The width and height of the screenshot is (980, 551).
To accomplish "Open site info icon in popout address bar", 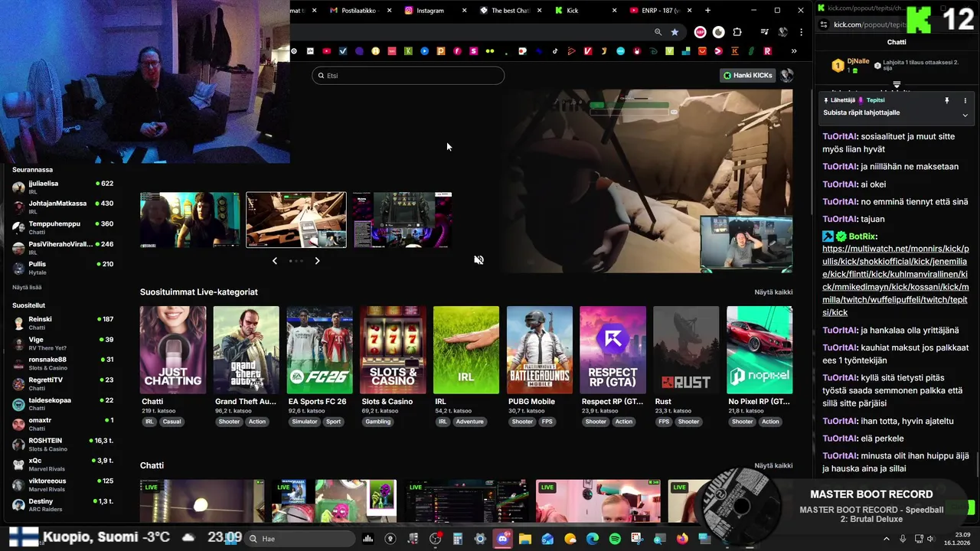I will 823,24.
